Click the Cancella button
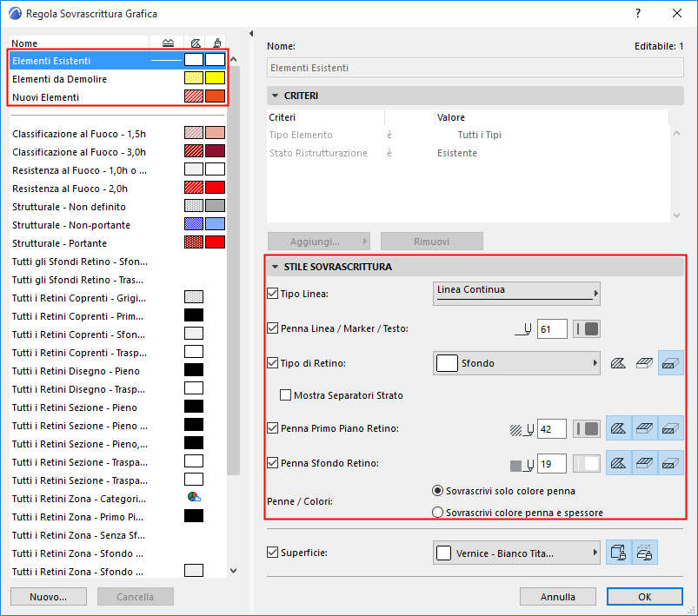Viewport: 698px width, 616px height. pos(136,596)
